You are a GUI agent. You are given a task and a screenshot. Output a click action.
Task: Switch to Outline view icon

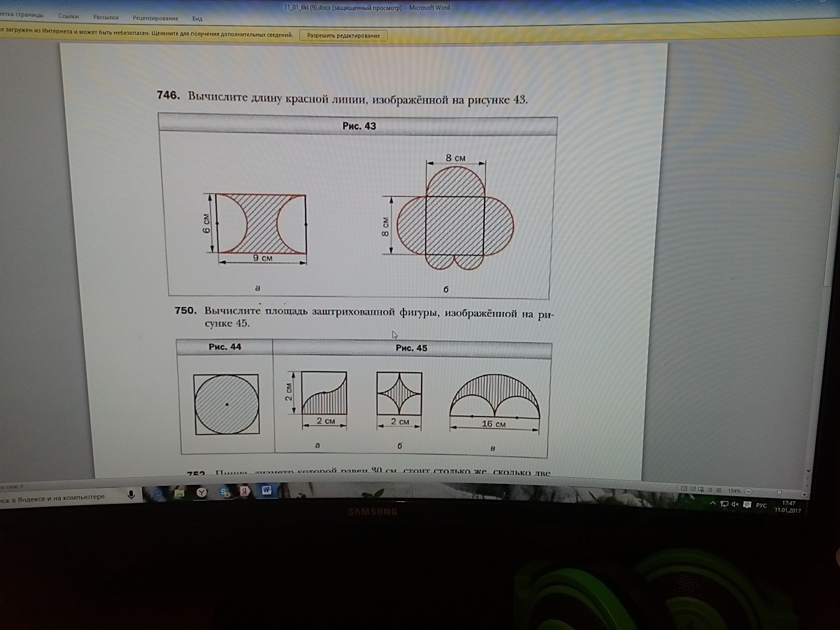710,490
